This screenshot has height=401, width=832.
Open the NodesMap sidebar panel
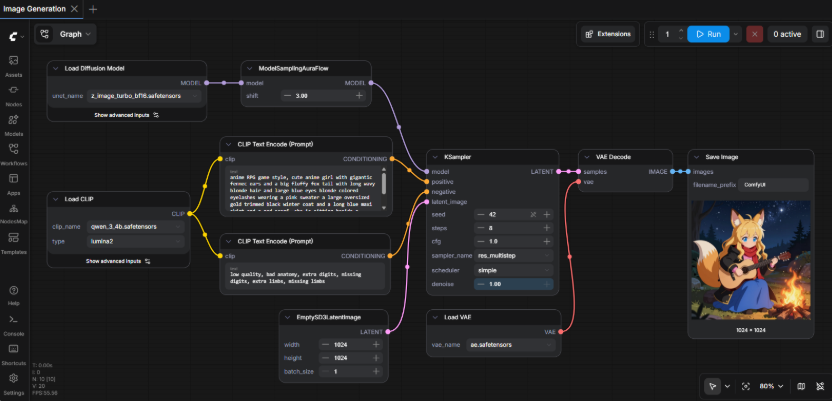coord(14,214)
